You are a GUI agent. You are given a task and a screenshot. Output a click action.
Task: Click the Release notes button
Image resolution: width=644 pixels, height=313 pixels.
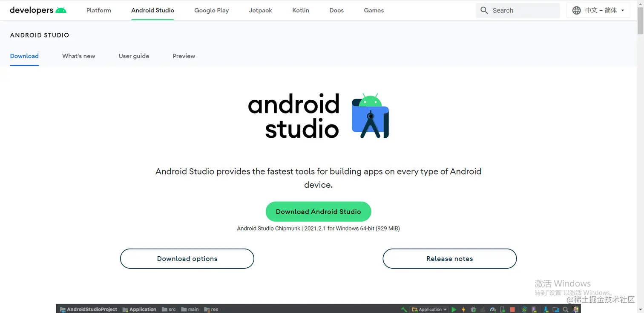[x=450, y=258]
